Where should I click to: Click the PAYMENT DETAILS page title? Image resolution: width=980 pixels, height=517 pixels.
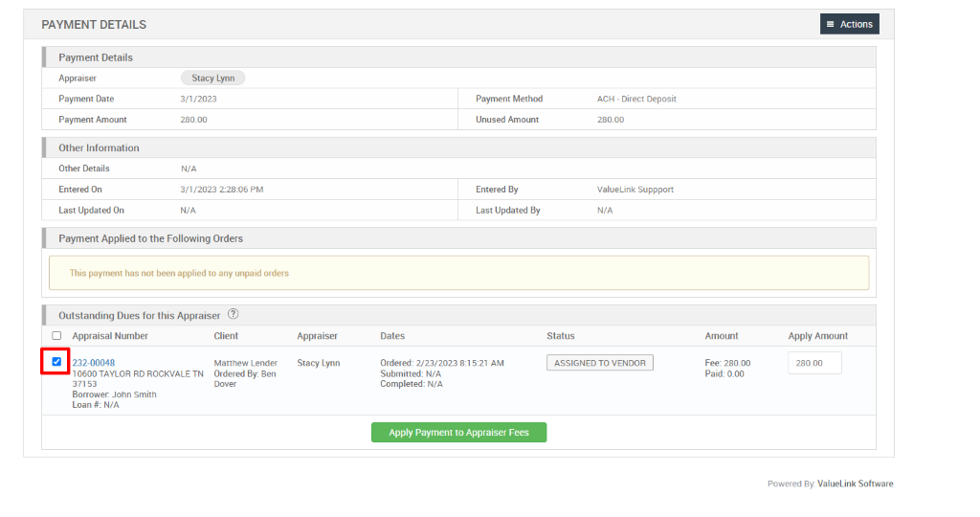coord(94,24)
